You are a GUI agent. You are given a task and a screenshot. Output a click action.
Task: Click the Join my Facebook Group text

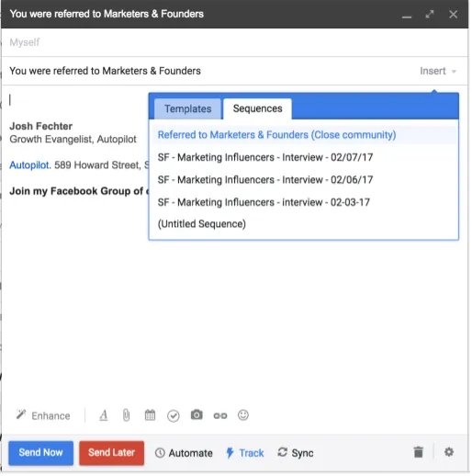[79, 191]
